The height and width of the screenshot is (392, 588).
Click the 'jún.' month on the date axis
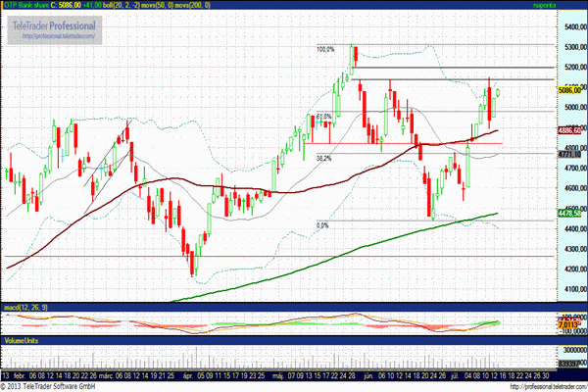[x=365, y=373]
